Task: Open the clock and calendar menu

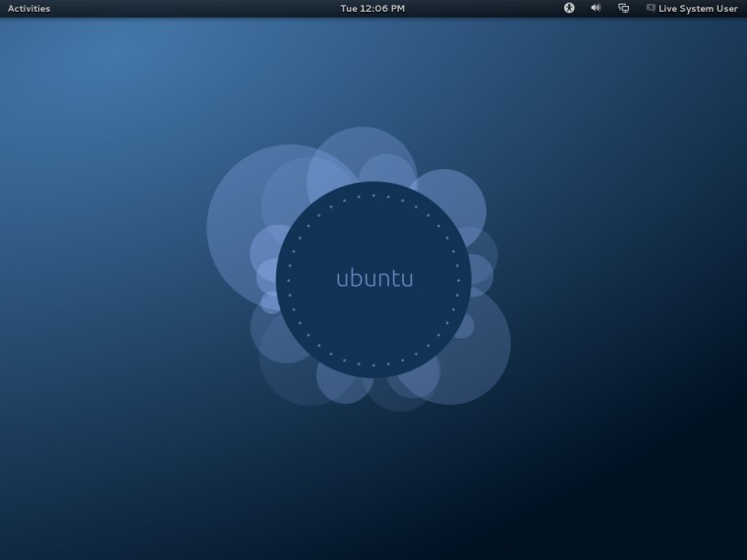Action: click(x=373, y=9)
